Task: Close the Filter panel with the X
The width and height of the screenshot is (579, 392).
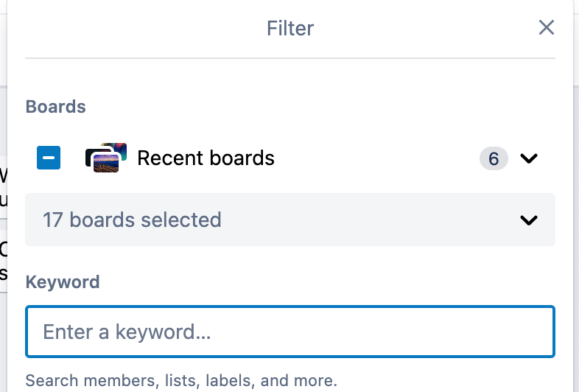Action: pyautogui.click(x=546, y=28)
